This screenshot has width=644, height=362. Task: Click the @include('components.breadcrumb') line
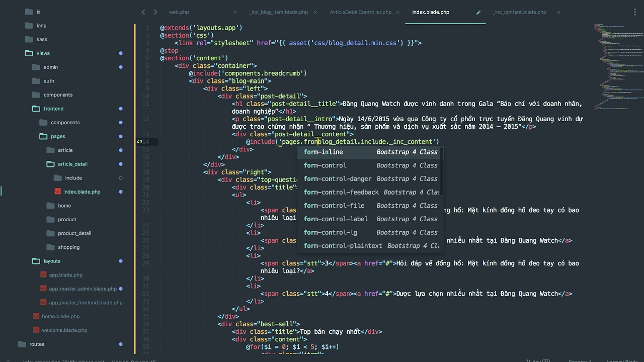pos(248,73)
